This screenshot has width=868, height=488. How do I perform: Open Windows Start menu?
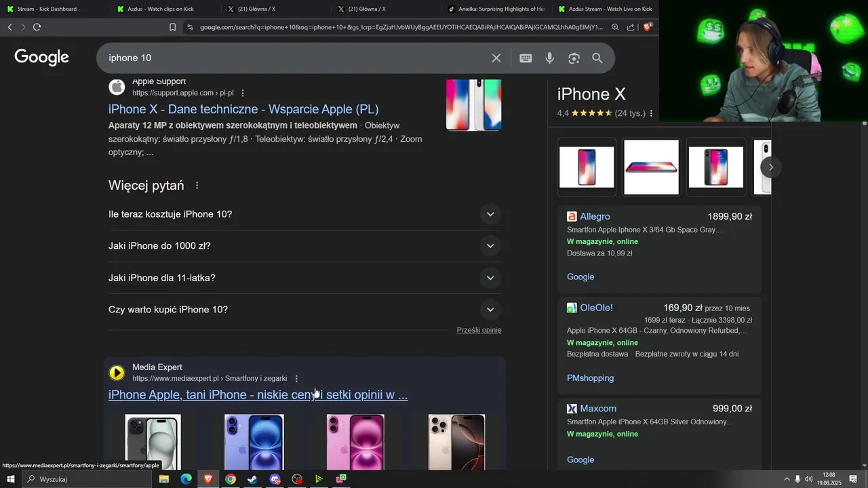coord(11,479)
